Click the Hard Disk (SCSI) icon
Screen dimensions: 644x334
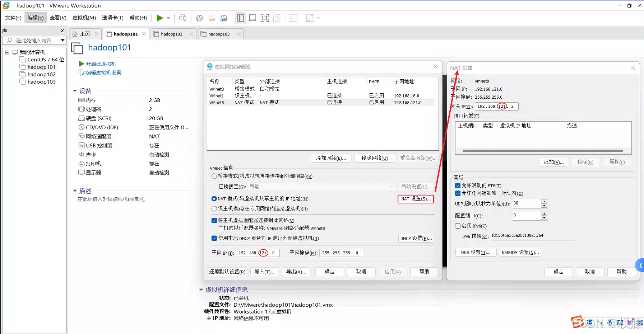(82, 118)
